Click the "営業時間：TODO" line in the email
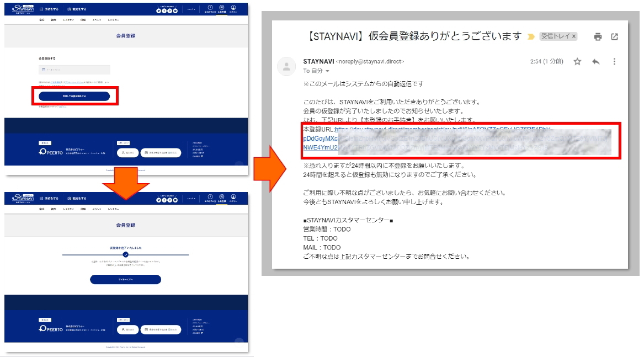Viewport: 644px width, 357px height. pyautogui.click(x=327, y=229)
